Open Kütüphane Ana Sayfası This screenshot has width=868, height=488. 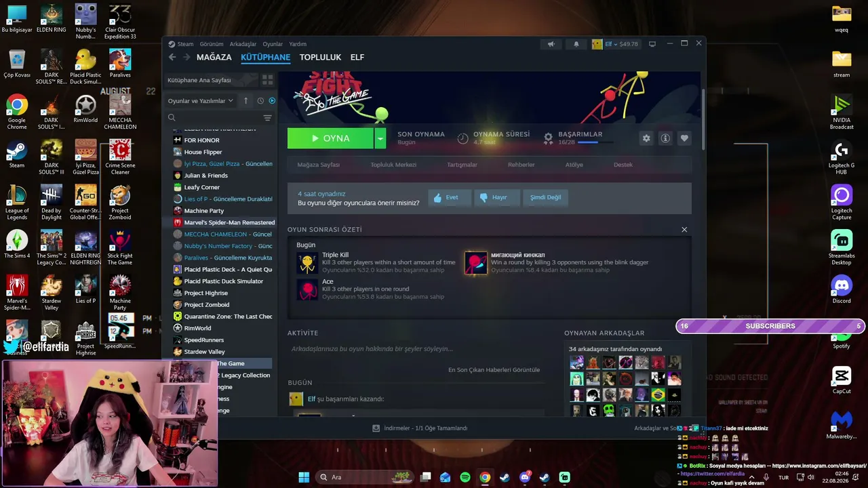[x=199, y=80]
